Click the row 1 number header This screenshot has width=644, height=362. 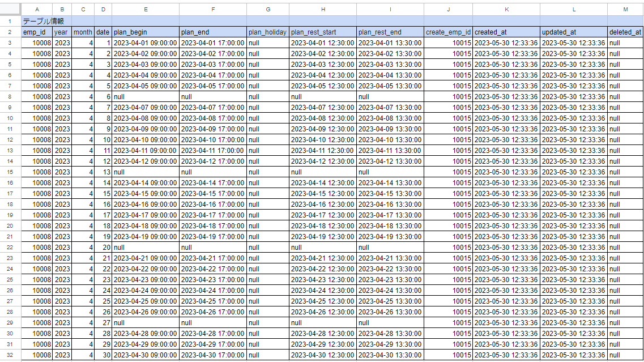click(x=10, y=21)
